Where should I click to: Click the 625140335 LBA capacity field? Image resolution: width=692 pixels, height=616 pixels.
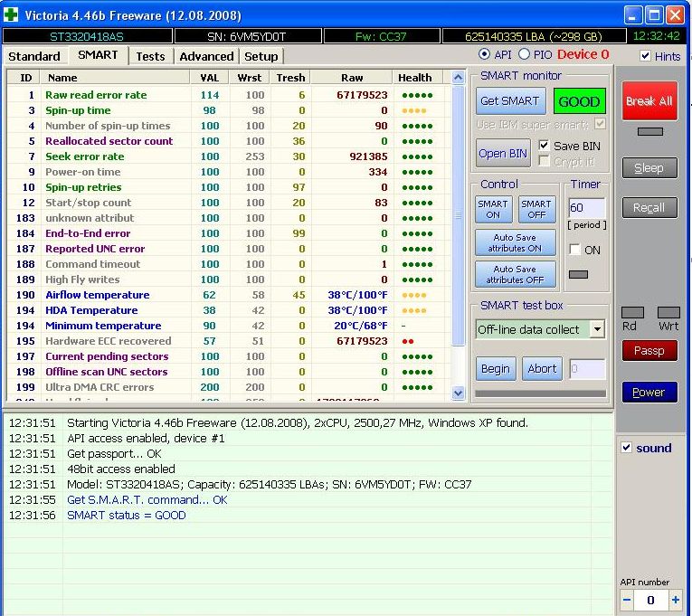[x=534, y=36]
